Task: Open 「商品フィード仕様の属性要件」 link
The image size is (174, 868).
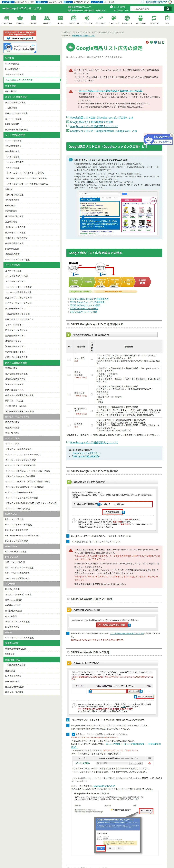Action: [86, 457]
